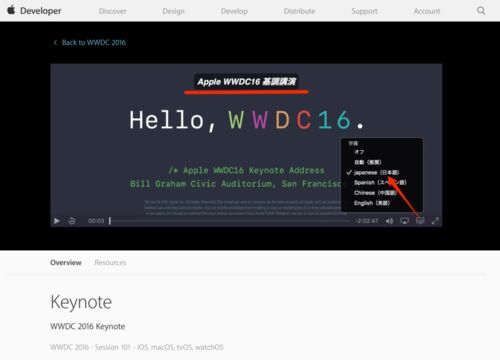The image size is (500, 360).
Task: Open the Support nav item
Action: click(x=364, y=11)
